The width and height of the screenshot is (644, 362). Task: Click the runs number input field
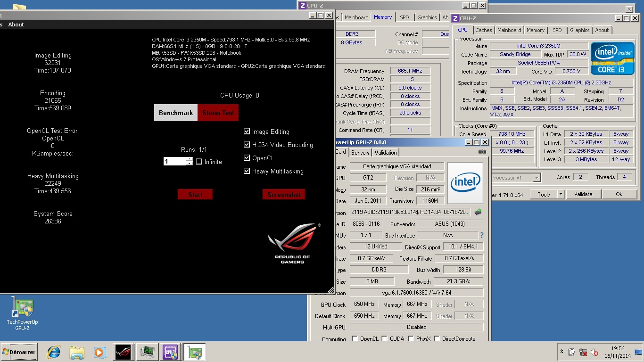point(174,161)
